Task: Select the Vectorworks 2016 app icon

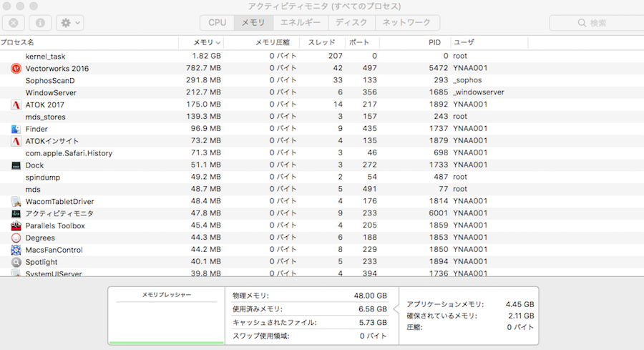Action: pos(16,69)
